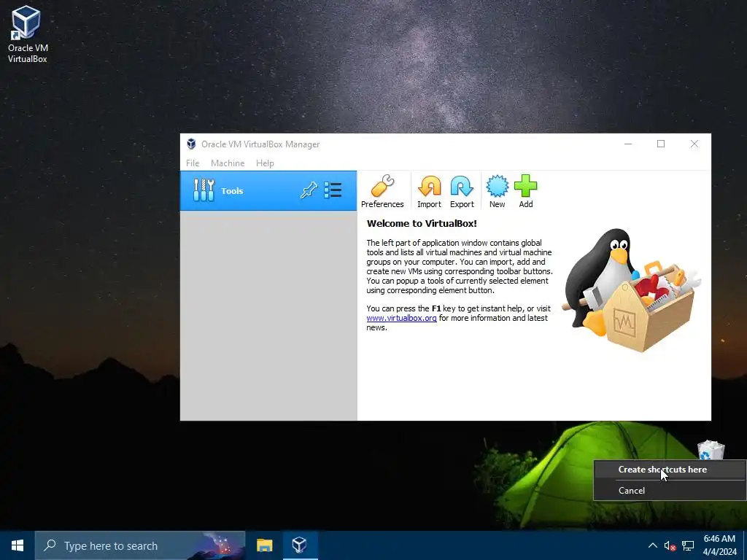
Task: Open Preferences from the VirtualBox toolbar
Action: tap(382, 192)
